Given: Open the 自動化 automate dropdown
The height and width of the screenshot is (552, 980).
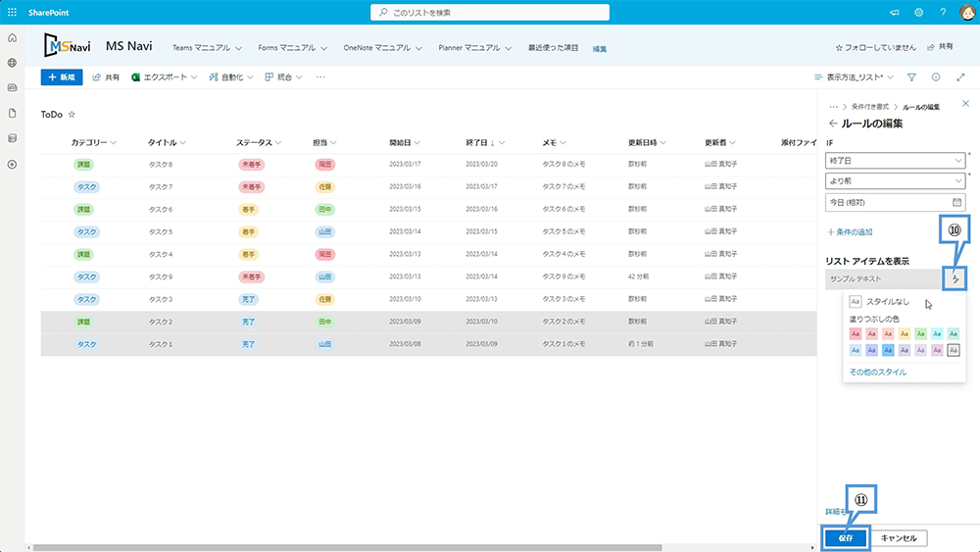Looking at the screenshot, I should [231, 77].
